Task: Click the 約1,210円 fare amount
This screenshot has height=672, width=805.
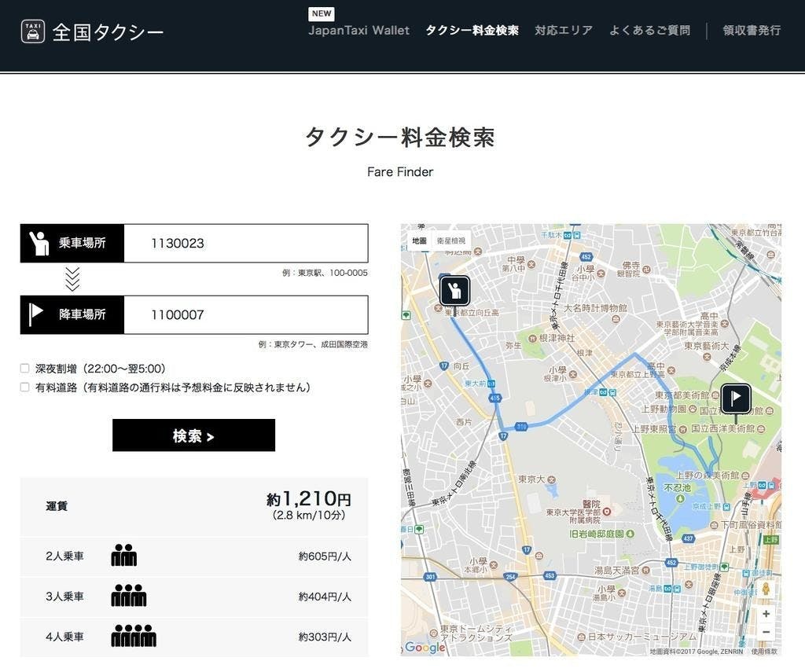Action: pos(308,498)
